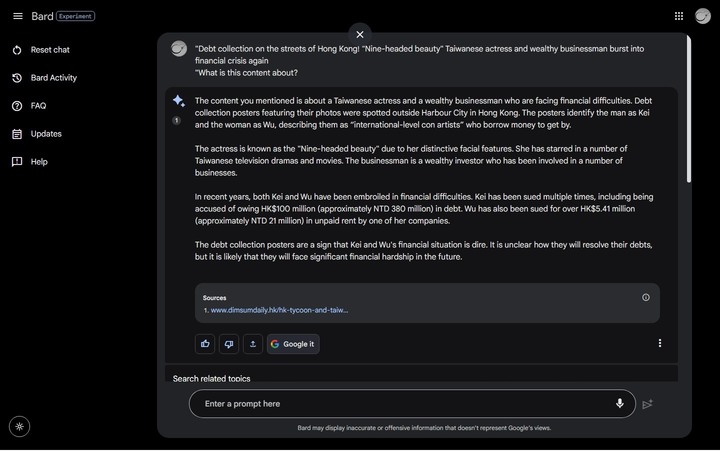This screenshot has width=720, height=451.
Task: Toggle the light/dark theme button
Action: click(x=19, y=427)
